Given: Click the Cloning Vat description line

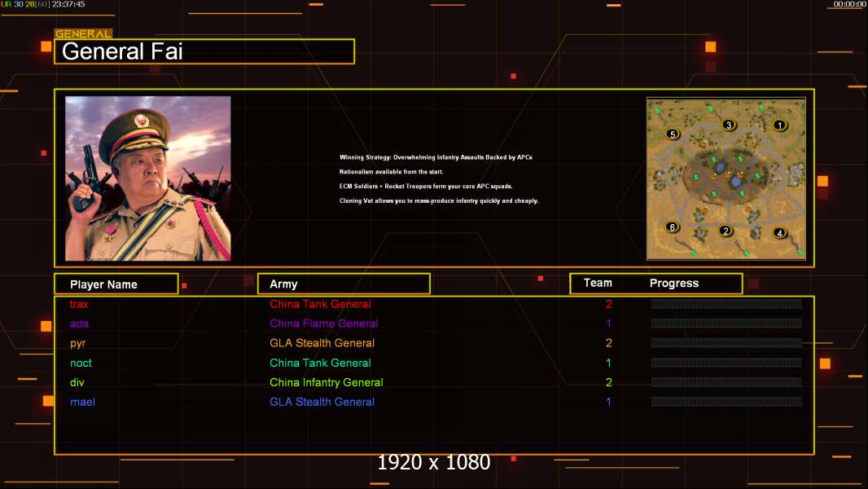Looking at the screenshot, I should [x=438, y=201].
